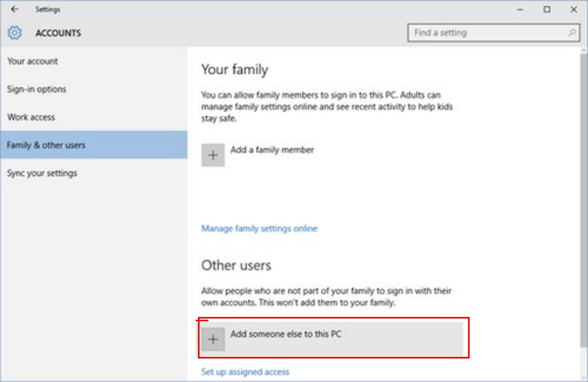Viewport: 588px width, 382px height.
Task: Click the Your family heading
Action: (x=234, y=70)
